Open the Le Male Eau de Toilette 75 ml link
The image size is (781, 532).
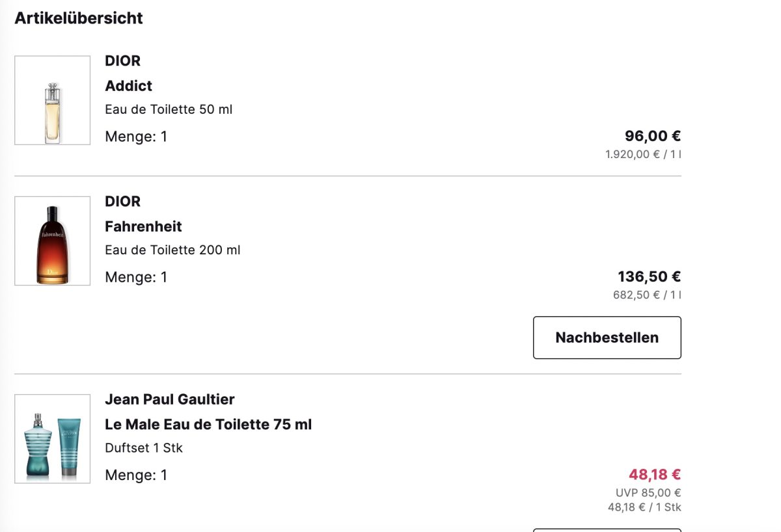[208, 424]
